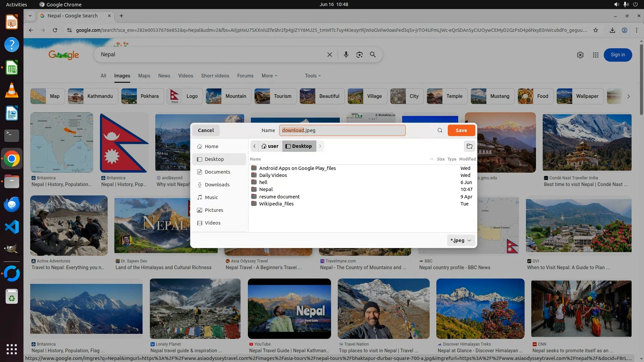Click the create new folder icon
This screenshot has height=362, width=644.
[469, 146]
